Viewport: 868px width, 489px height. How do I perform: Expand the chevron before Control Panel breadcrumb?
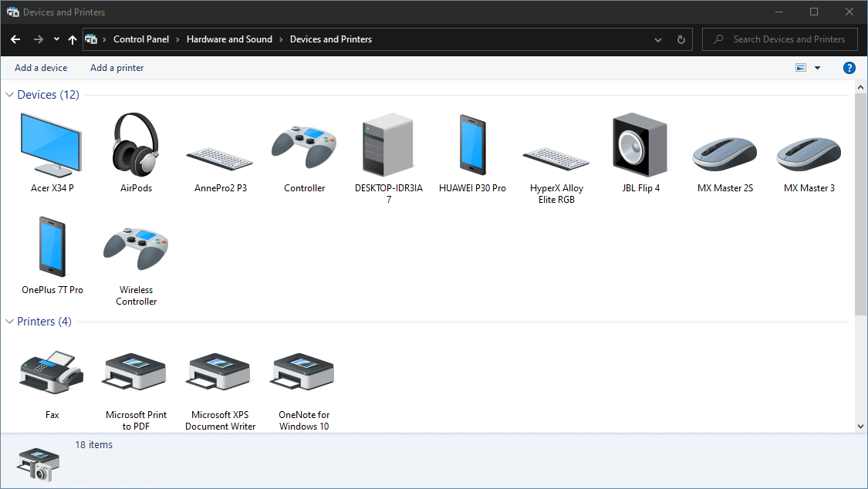coord(104,39)
